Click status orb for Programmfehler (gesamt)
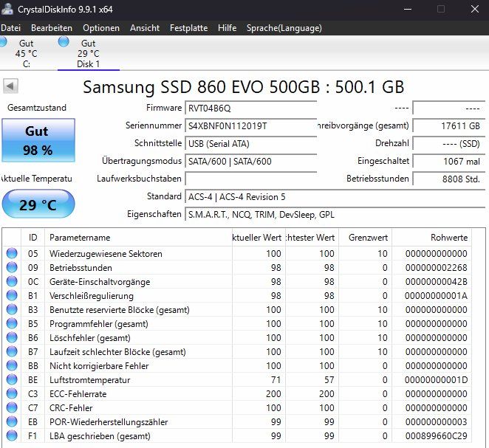 12,323
